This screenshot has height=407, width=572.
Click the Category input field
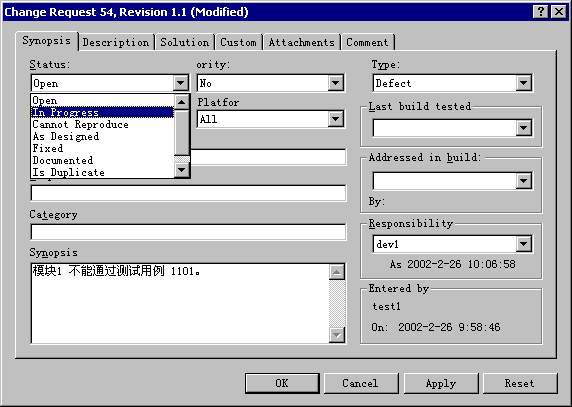(188, 232)
